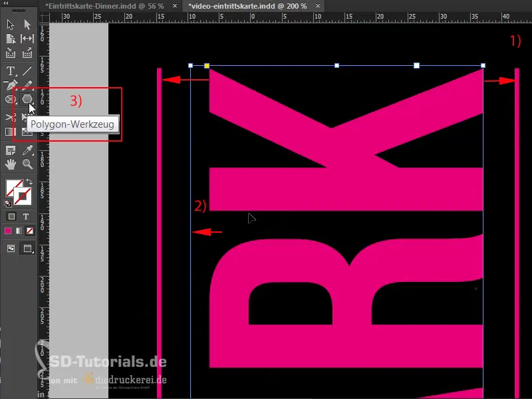
Task: Click the top-center frame handle
Action: (337, 65)
